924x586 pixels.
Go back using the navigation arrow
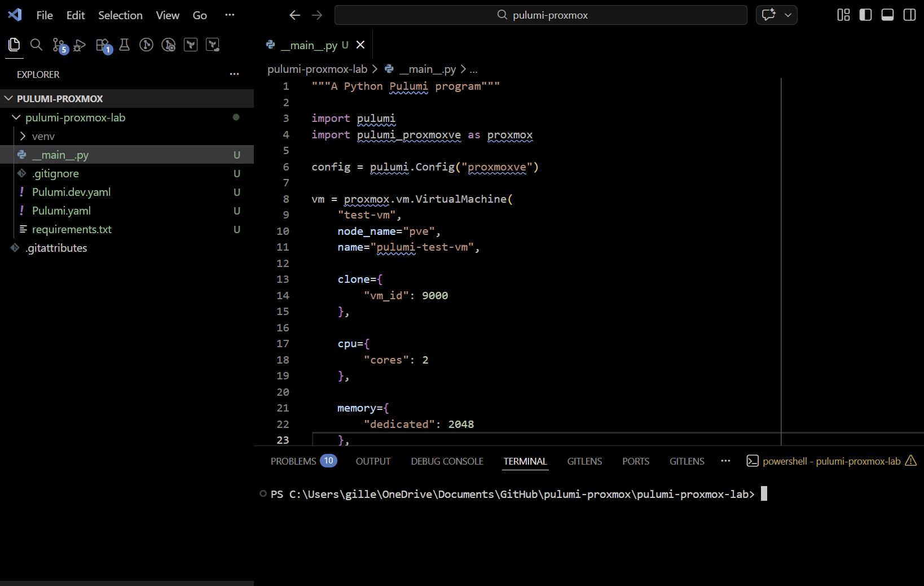[x=294, y=15]
